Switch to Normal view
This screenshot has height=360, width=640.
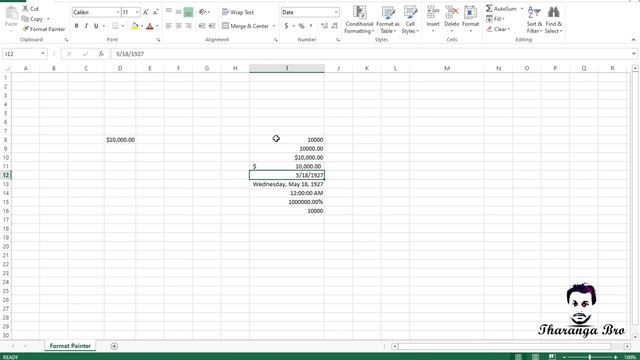point(518,357)
